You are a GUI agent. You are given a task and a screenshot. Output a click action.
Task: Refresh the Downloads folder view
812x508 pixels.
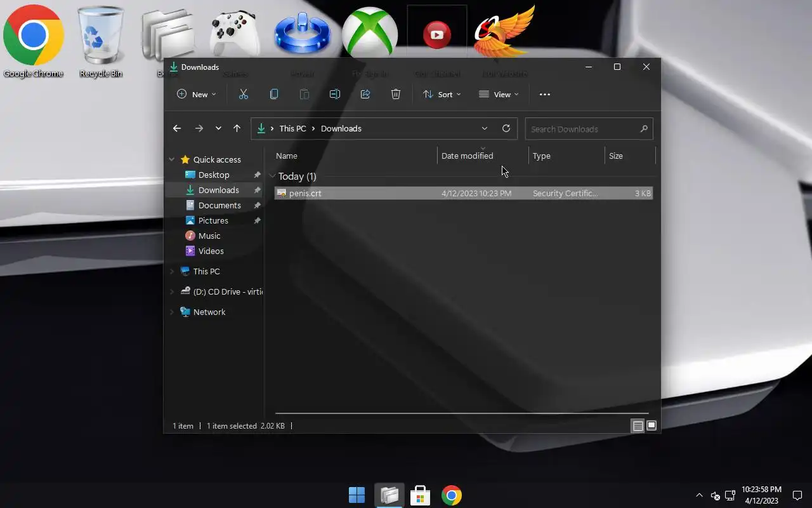(x=506, y=128)
